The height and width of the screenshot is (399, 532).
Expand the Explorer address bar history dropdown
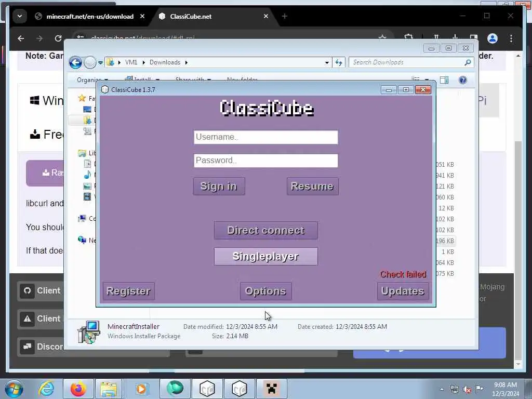click(x=327, y=63)
